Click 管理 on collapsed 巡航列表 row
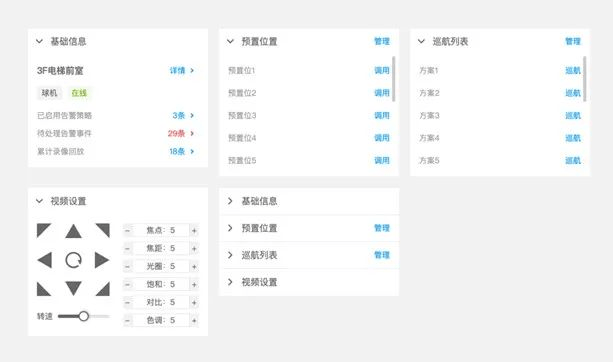Viewport: 613px width, 362px height. [x=382, y=255]
